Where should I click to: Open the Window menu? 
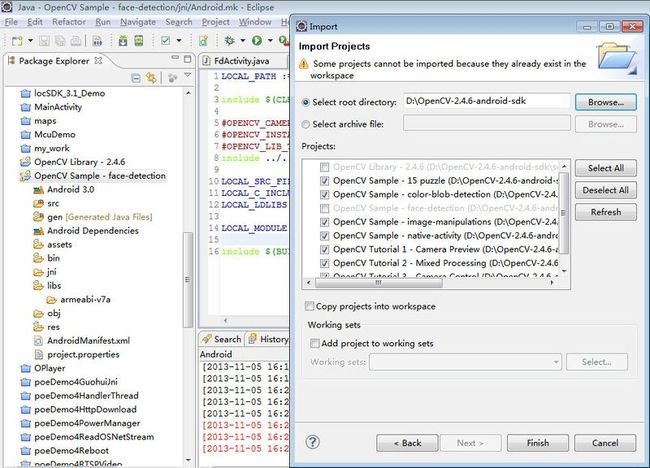[255, 22]
